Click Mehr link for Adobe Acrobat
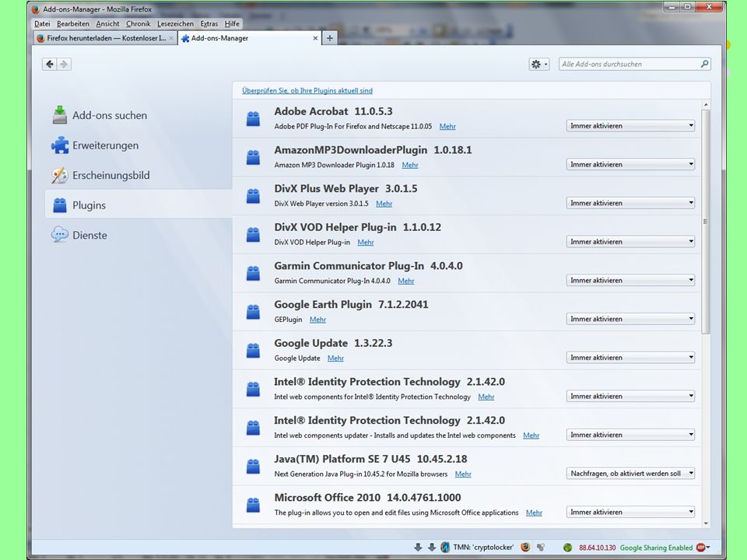The image size is (747, 560). click(x=447, y=126)
